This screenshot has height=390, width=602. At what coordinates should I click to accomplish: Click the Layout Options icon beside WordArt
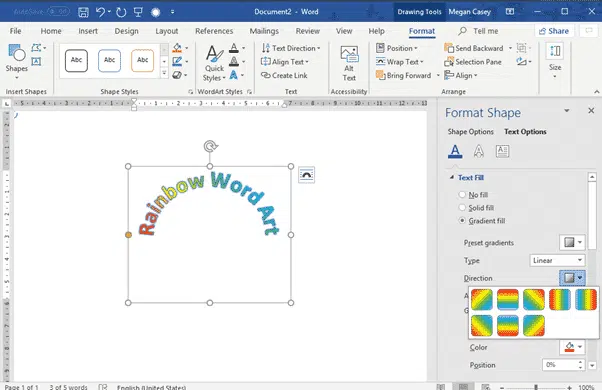click(x=306, y=175)
